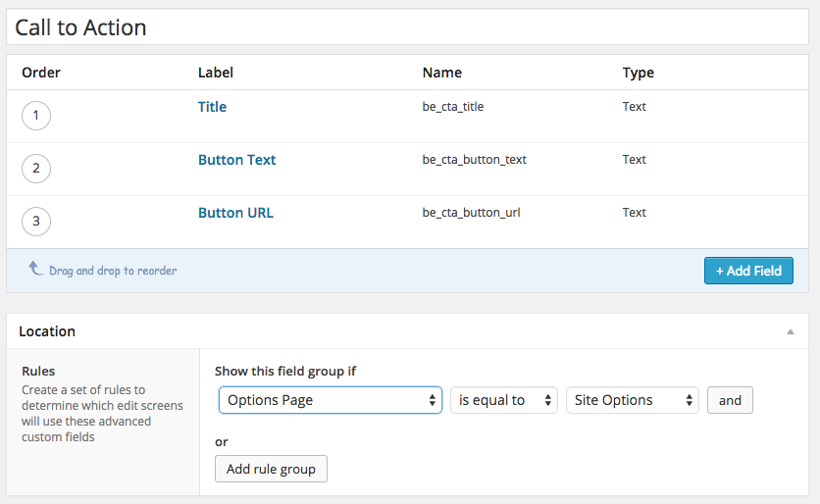
Task: Click the order circle numbered 1
Action: (x=36, y=116)
